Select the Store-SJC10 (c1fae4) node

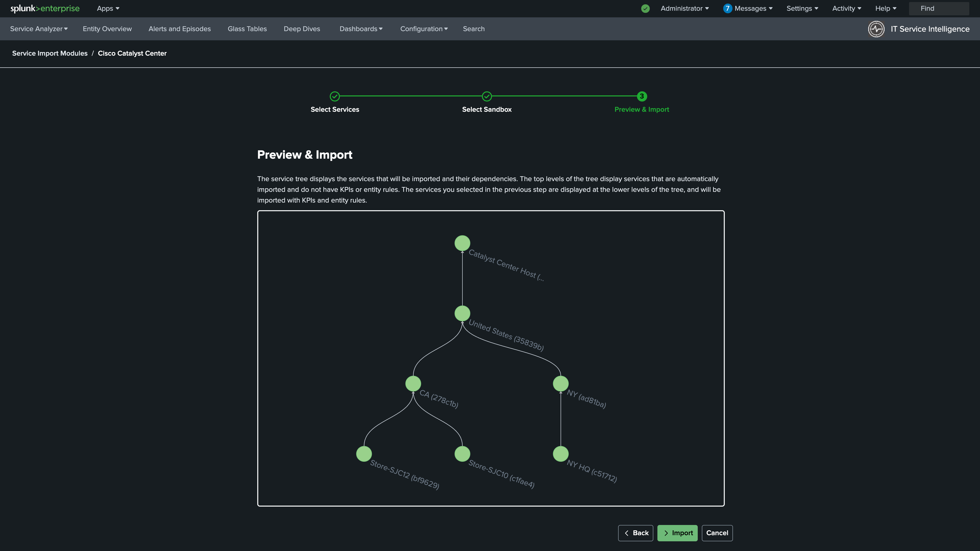point(462,454)
